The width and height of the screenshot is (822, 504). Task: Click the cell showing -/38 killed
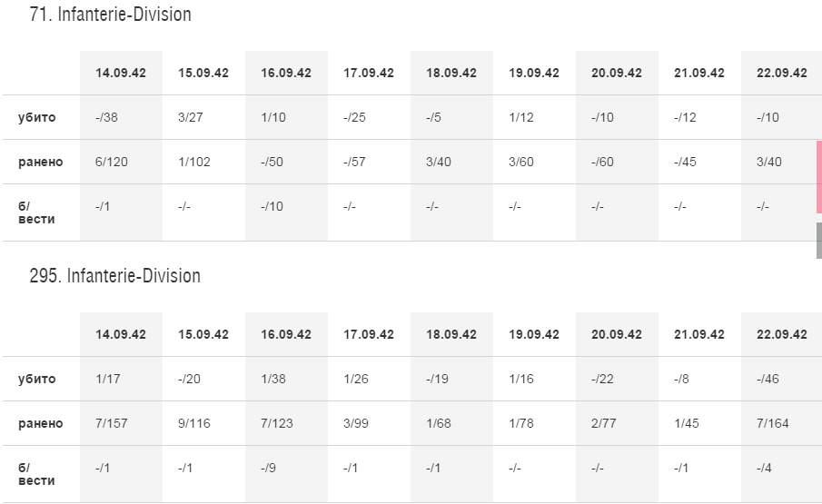tap(121, 117)
